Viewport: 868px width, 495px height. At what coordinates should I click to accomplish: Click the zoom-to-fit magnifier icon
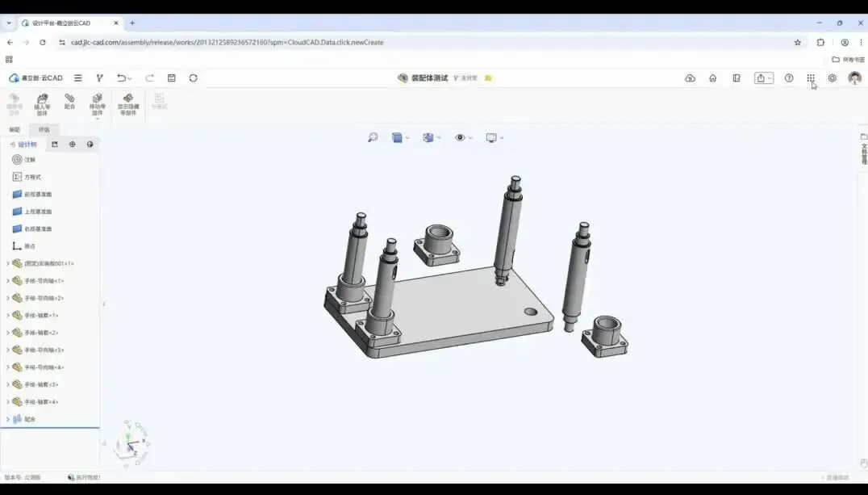[x=373, y=138]
